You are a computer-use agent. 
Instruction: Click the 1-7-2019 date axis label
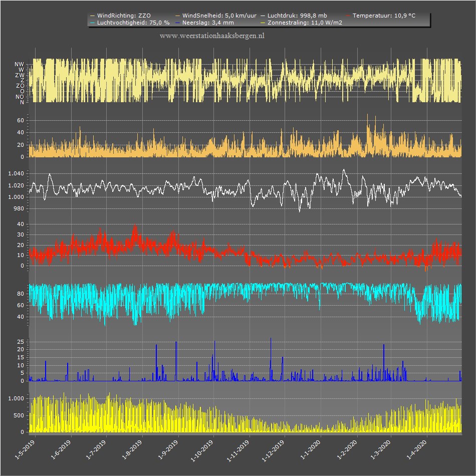pos(96,449)
